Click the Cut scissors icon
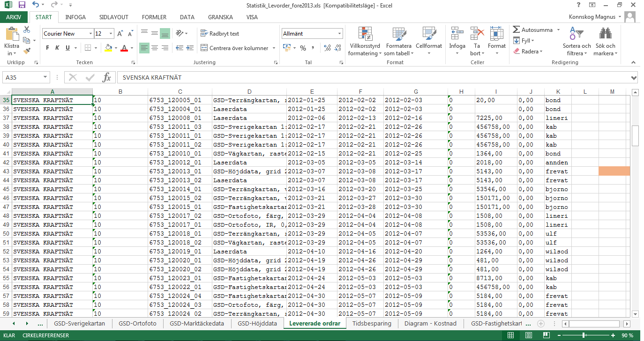This screenshot has height=341, width=644. click(27, 30)
